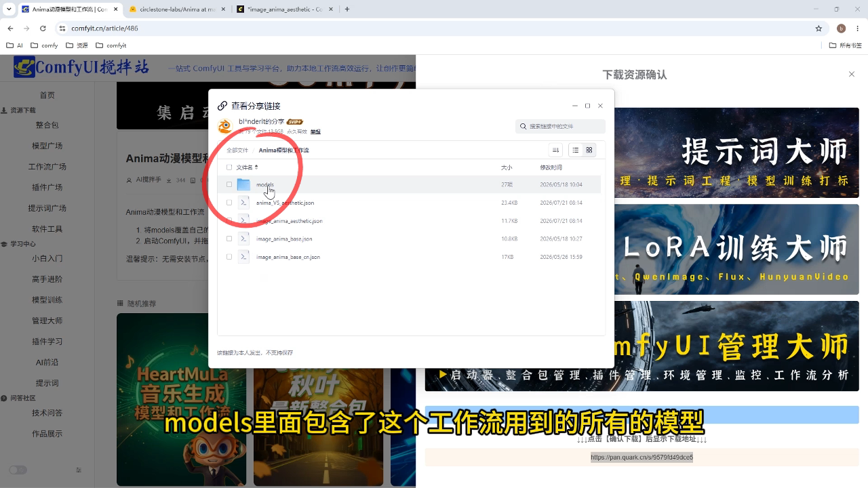Open the 所有书签 folder
Image resolution: width=868 pixels, height=488 pixels.
[x=845, y=45]
